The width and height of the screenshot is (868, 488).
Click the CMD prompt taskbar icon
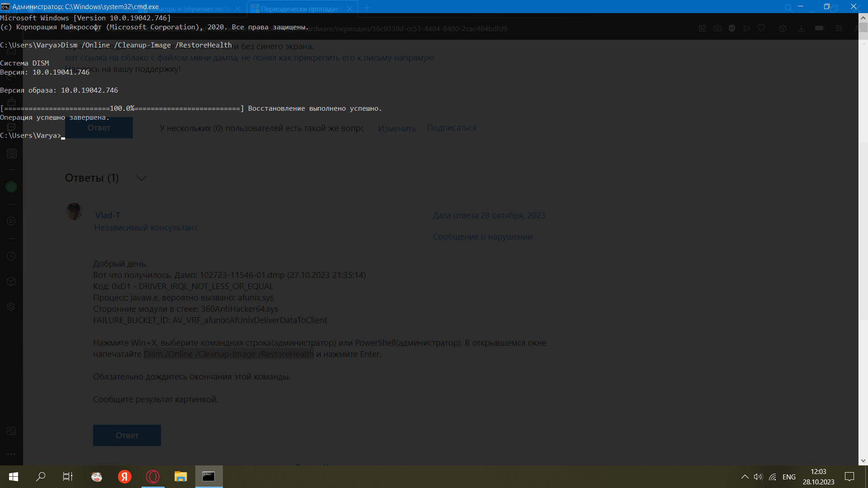point(209,476)
